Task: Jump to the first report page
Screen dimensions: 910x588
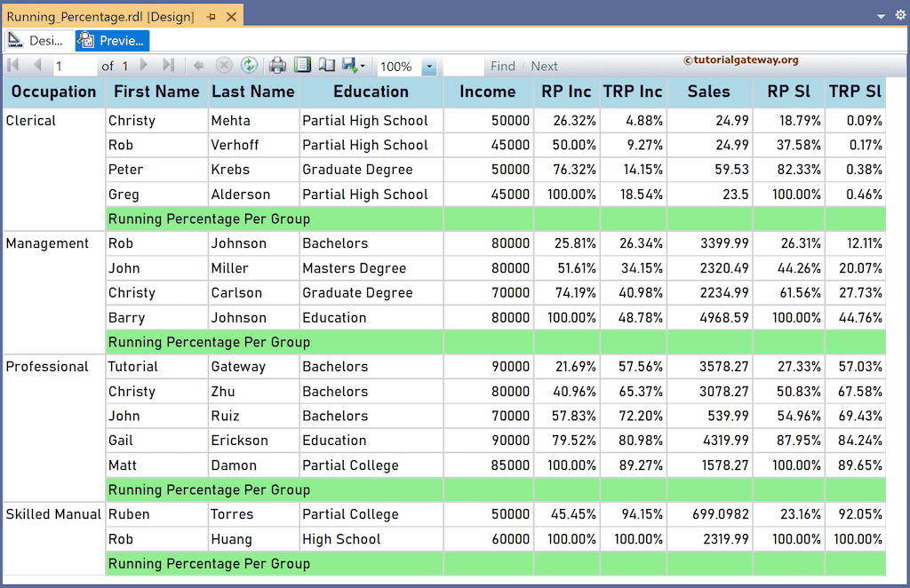Action: pyautogui.click(x=12, y=65)
